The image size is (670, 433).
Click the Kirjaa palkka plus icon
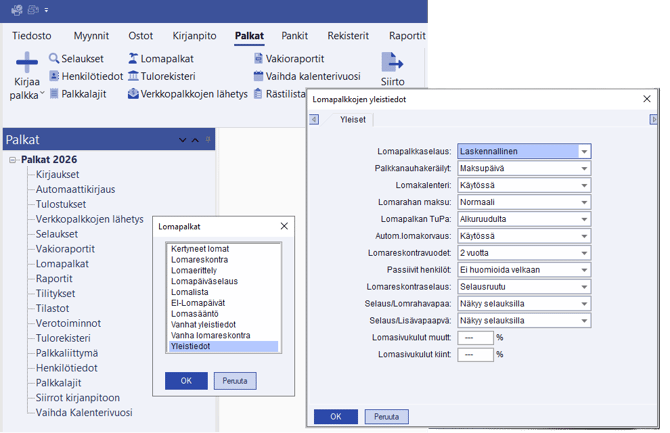coord(24,62)
